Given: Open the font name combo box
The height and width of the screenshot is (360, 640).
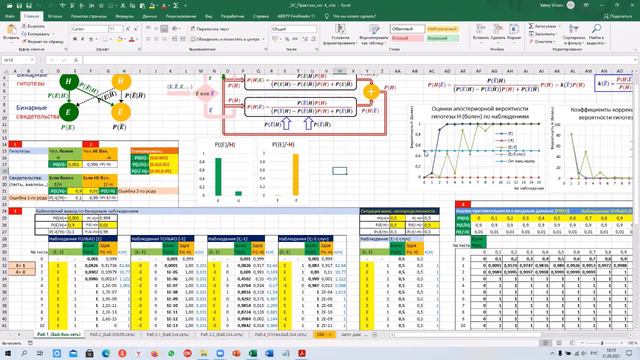Looking at the screenshot, I should pos(89,29).
